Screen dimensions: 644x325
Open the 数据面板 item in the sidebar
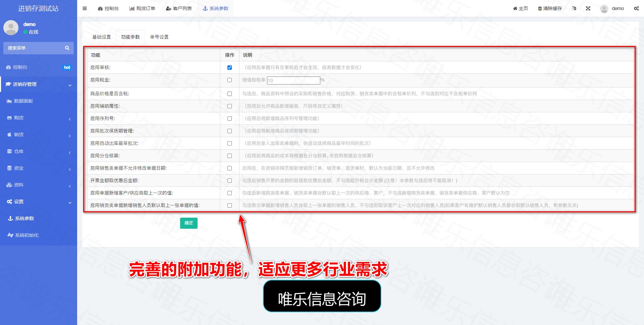(x=39, y=101)
